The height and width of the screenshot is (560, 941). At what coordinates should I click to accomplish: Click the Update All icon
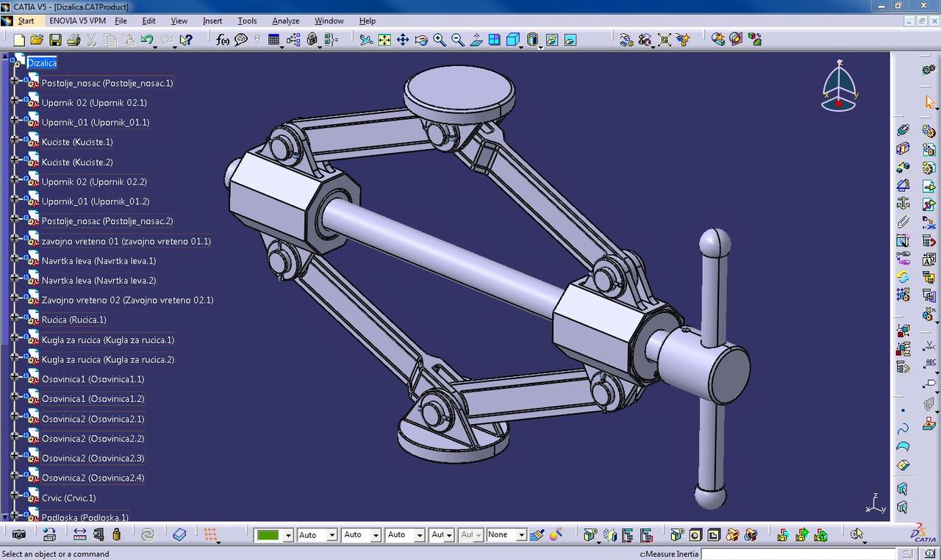(148, 534)
